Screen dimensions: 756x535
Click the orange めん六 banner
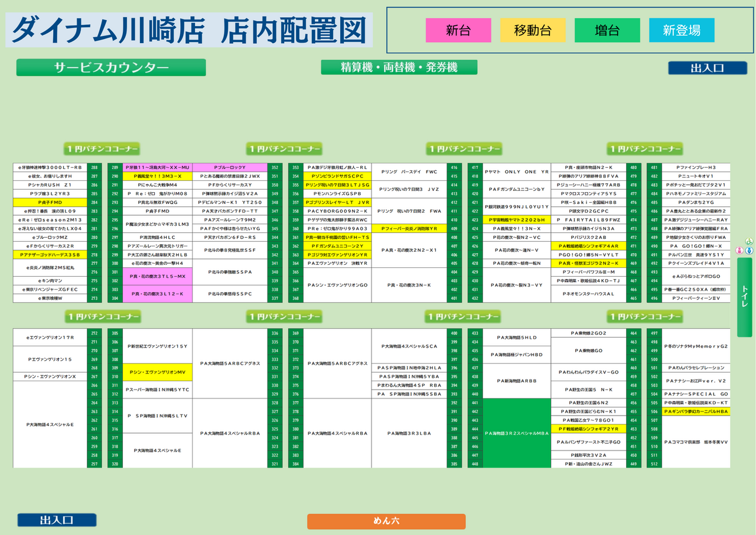pos(386,521)
